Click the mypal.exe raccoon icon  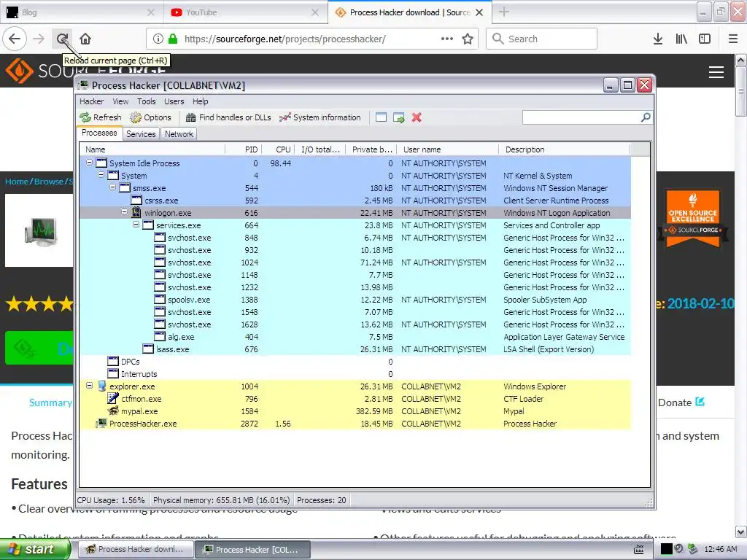coord(113,411)
